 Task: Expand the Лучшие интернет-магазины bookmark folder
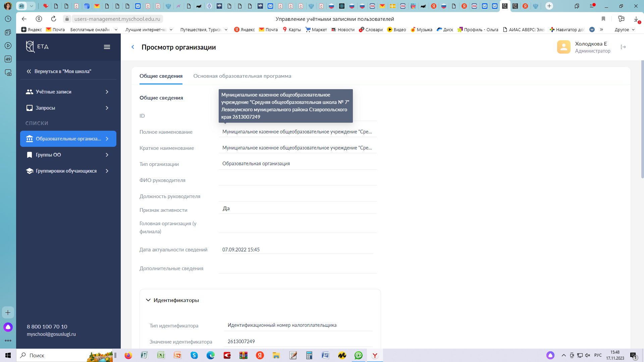click(x=149, y=29)
